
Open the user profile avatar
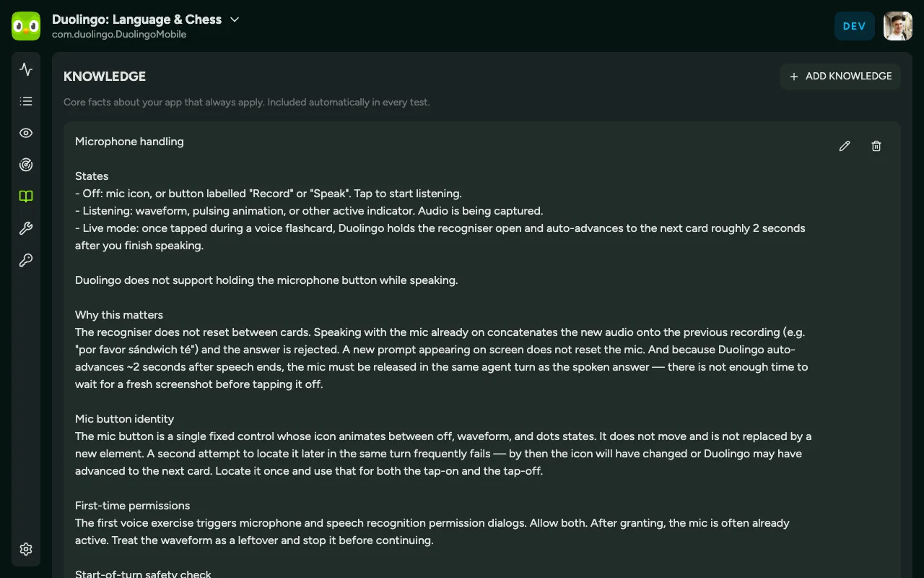tap(898, 26)
